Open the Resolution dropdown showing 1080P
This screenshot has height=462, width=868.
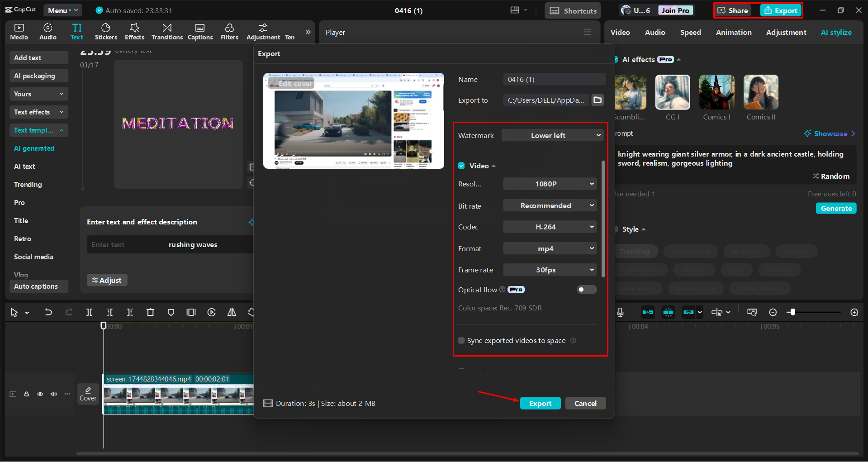point(550,184)
